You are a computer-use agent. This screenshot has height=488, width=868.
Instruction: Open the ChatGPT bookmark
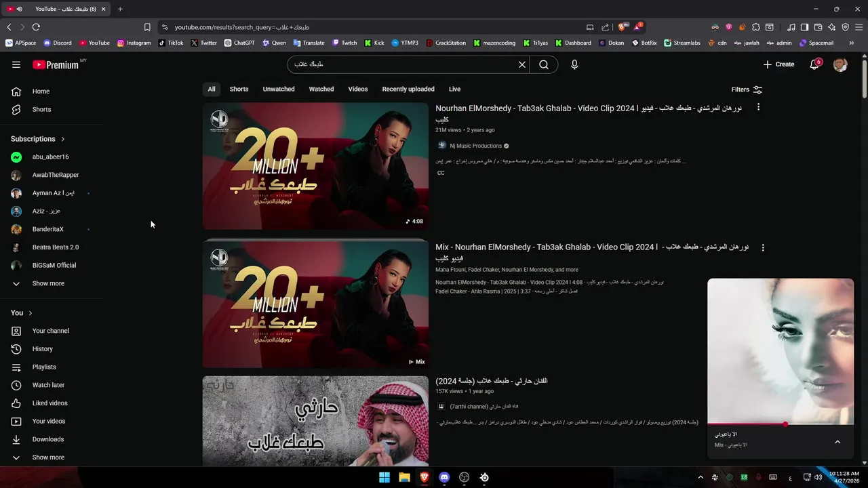pyautogui.click(x=239, y=43)
